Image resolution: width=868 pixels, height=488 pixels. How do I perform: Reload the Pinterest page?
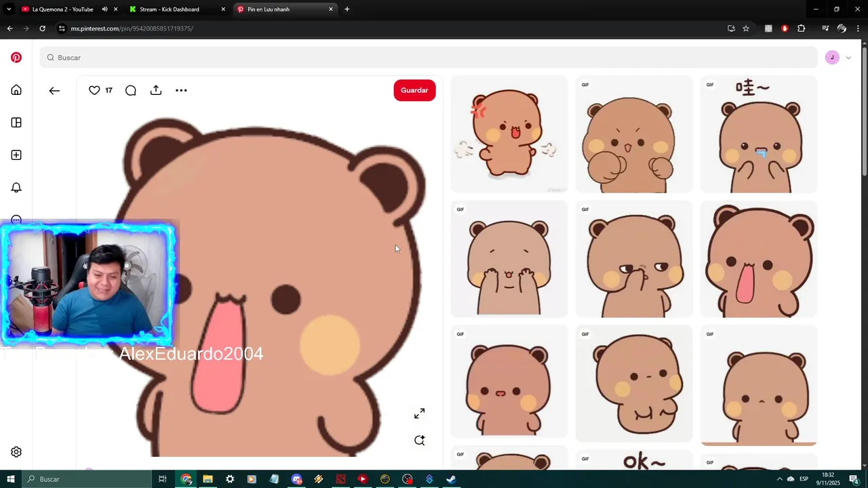[x=42, y=28]
